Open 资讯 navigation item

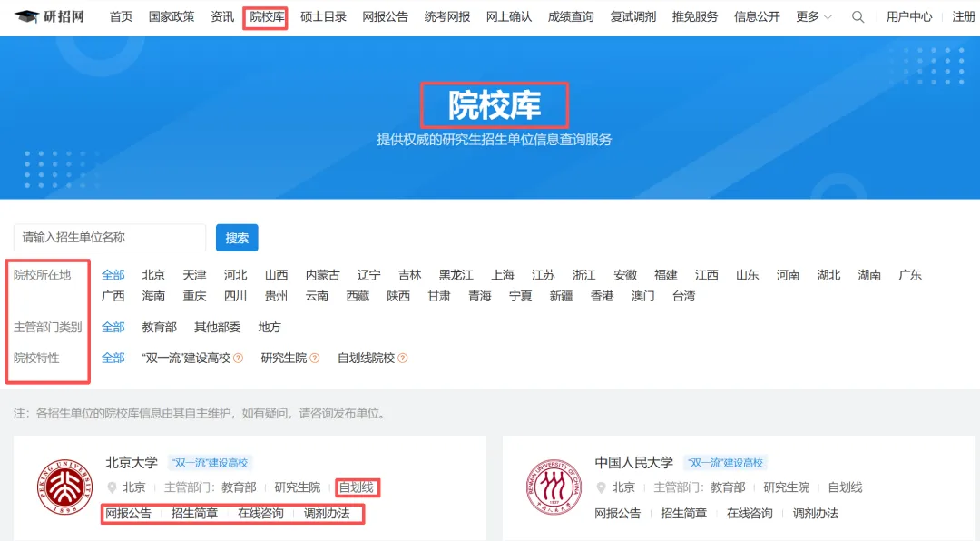(x=222, y=17)
